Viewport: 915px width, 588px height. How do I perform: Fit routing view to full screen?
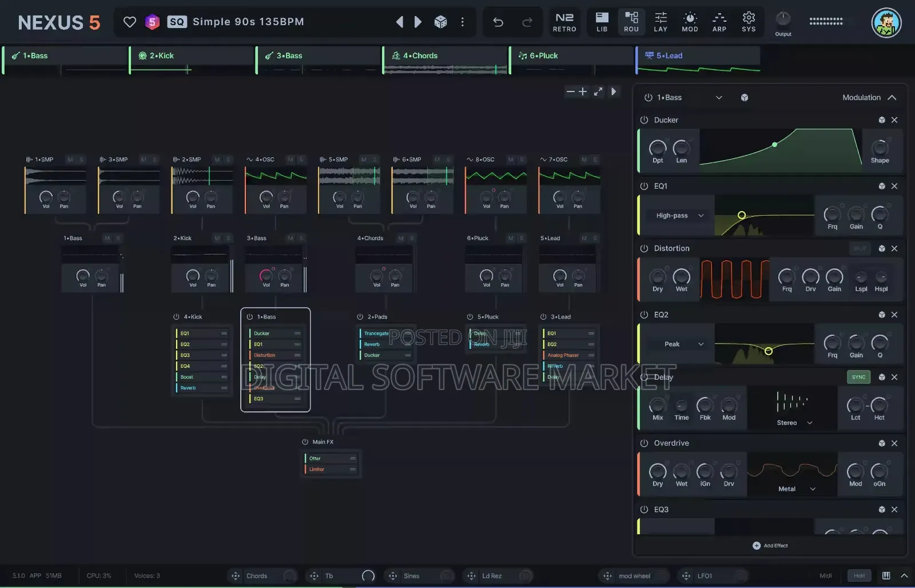click(598, 92)
